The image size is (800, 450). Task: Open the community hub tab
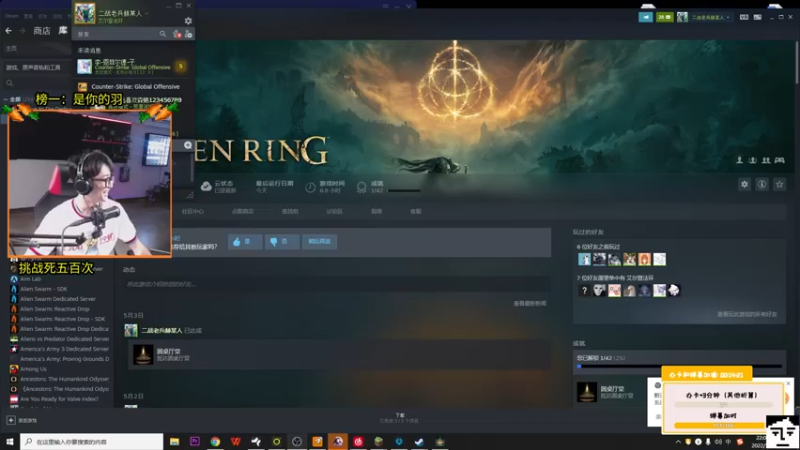(x=193, y=211)
